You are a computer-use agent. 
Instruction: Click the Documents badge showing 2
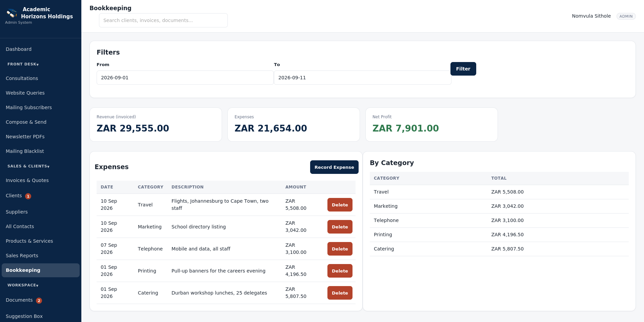point(39,301)
